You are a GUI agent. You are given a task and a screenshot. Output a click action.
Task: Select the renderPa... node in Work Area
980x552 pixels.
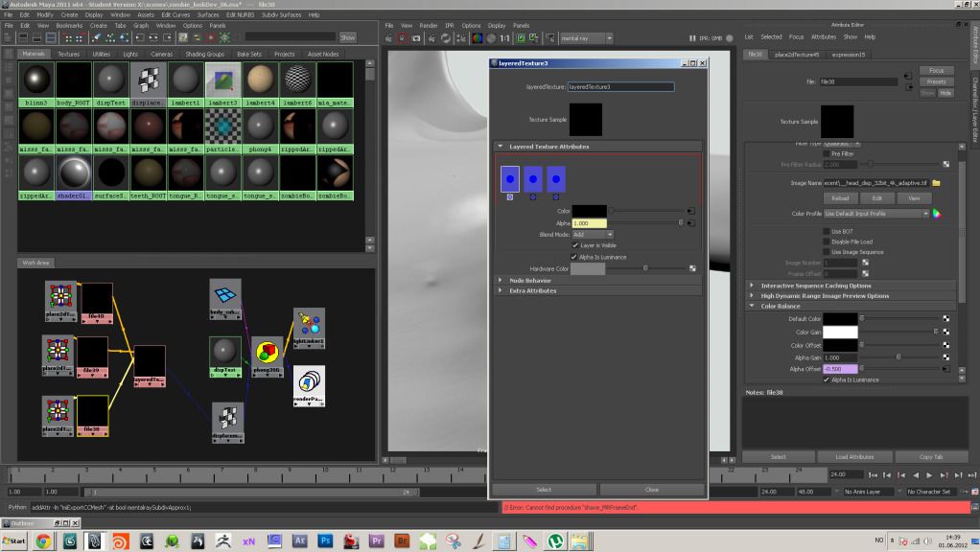309,386
